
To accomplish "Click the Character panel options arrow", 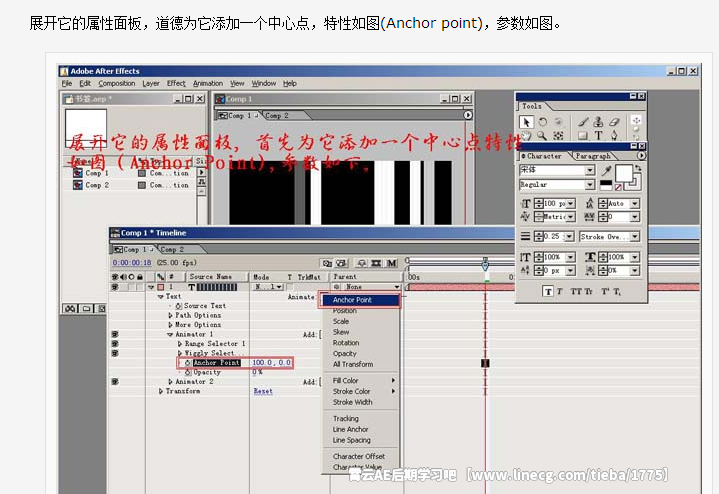I will click(x=641, y=156).
